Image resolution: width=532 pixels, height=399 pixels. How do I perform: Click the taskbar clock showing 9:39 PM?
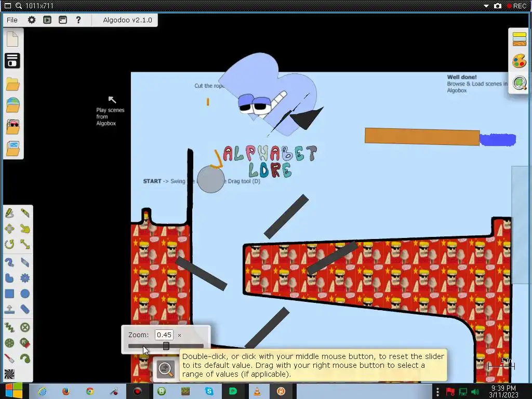coord(503,391)
